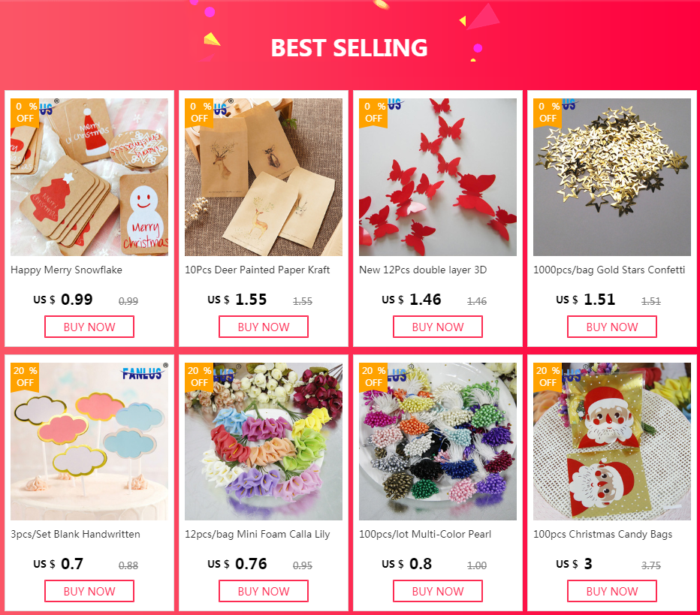Open the Deer Painted Paper Kraft envelopes image
Screen dimensions: 700x615
[264, 177]
